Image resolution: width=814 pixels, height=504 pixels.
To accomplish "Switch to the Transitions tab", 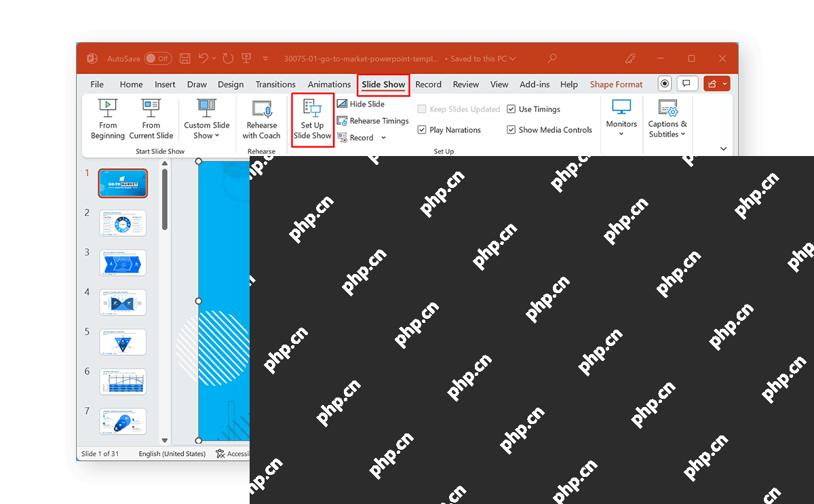I will (275, 85).
